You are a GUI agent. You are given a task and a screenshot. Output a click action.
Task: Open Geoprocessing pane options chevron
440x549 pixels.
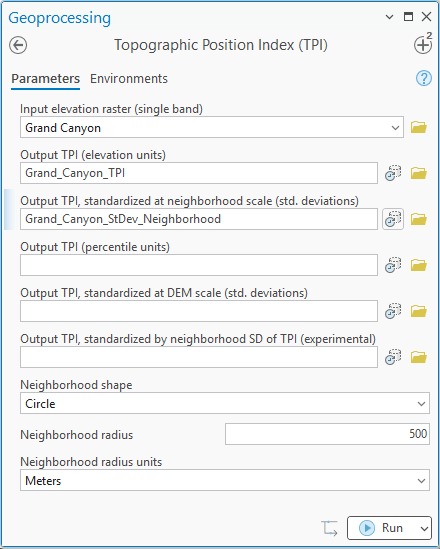pos(389,17)
